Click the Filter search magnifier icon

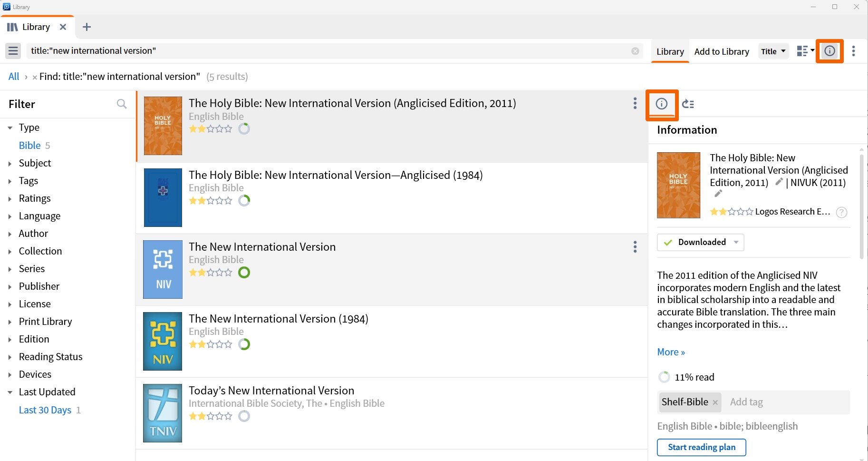point(122,104)
